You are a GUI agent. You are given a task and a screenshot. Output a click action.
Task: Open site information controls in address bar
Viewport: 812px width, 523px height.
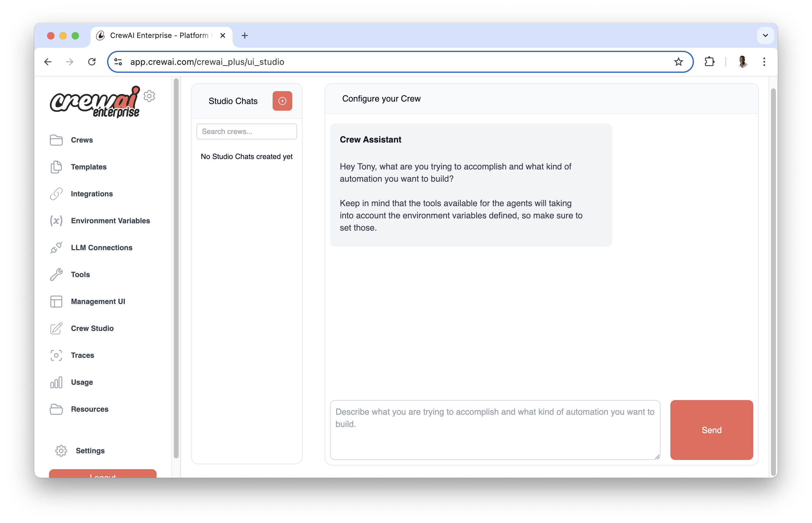(118, 61)
